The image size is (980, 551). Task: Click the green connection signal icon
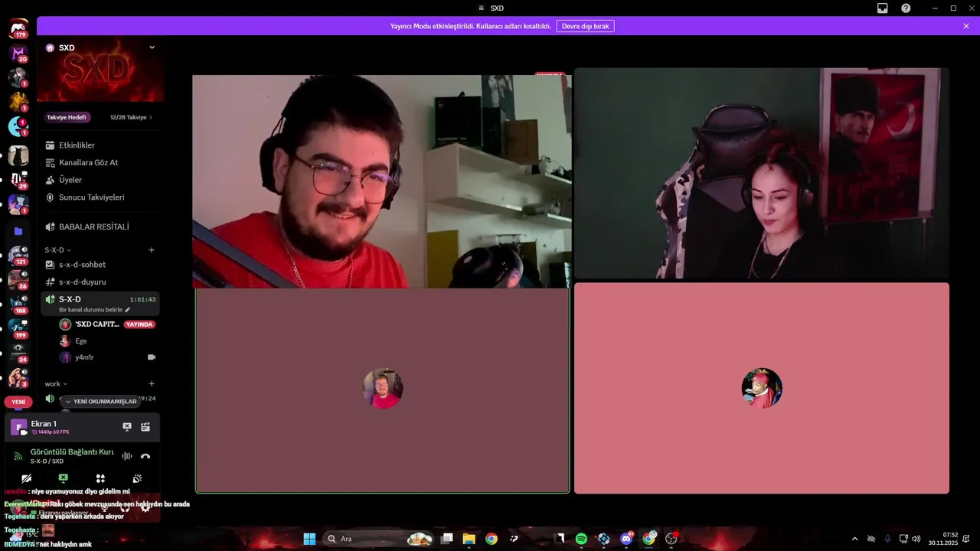click(18, 456)
